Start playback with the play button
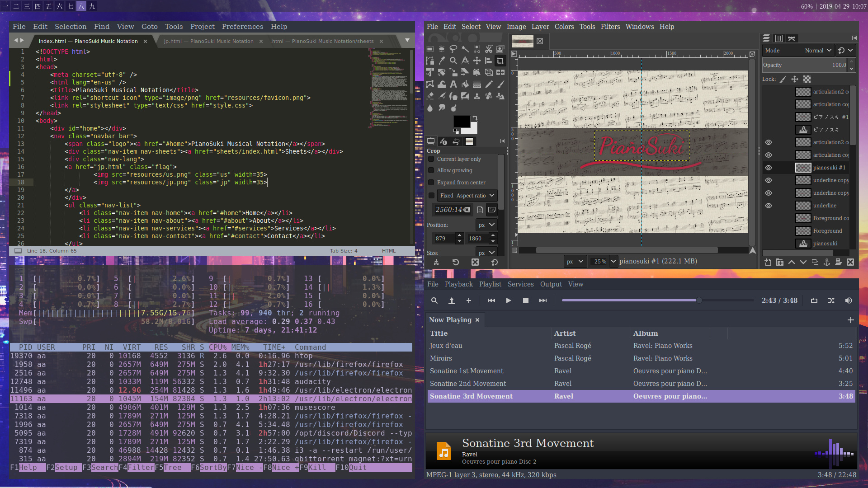The image size is (868, 488). (509, 300)
